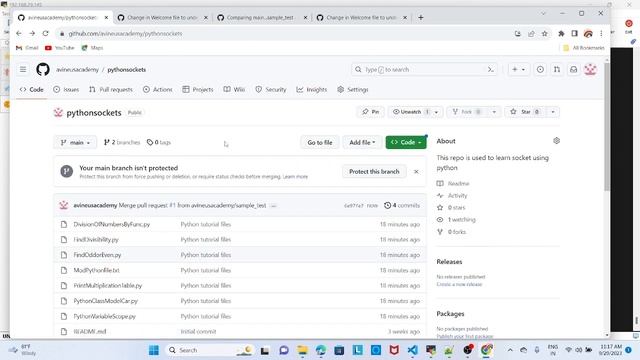Viewport: 640px width, 360px height.
Task: Expand the commit message ellipsis
Action: (x=273, y=206)
